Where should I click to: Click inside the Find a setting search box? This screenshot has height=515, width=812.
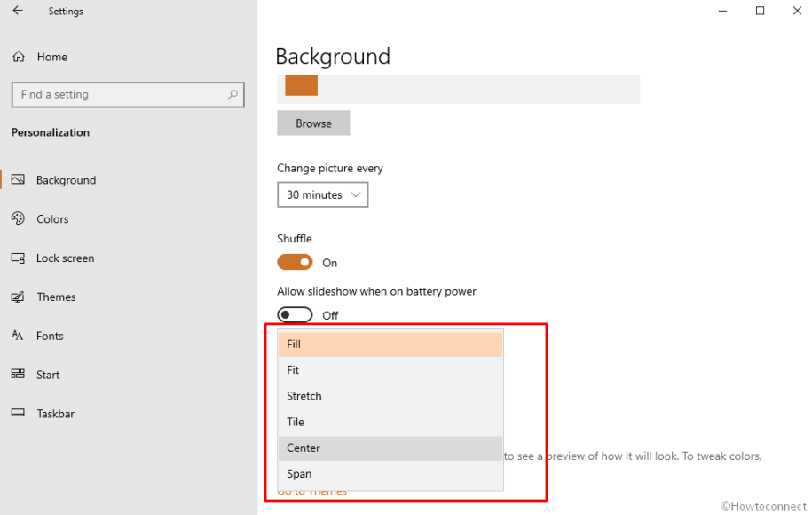tap(127, 94)
